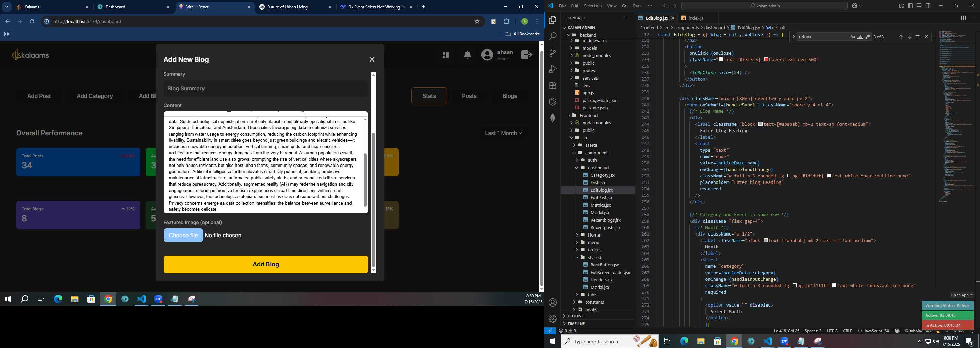The width and height of the screenshot is (980, 348).
Task: Open the Source Control view in VS Code
Action: click(552, 53)
